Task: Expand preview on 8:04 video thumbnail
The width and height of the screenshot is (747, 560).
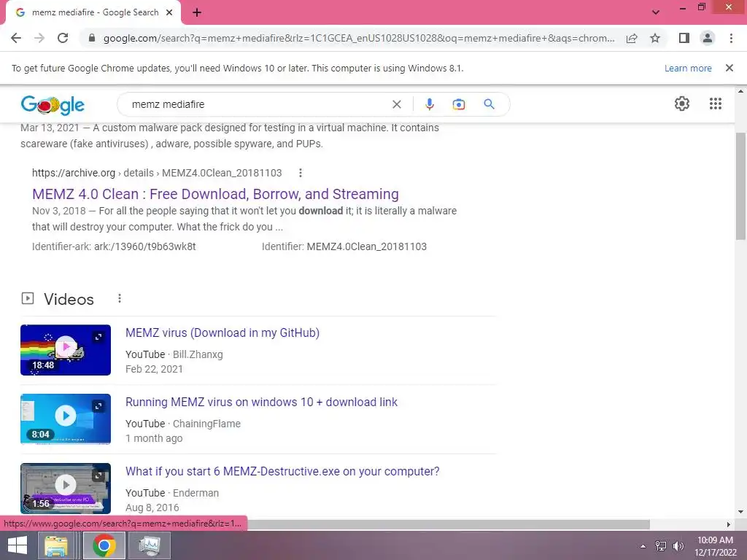Action: [98, 406]
